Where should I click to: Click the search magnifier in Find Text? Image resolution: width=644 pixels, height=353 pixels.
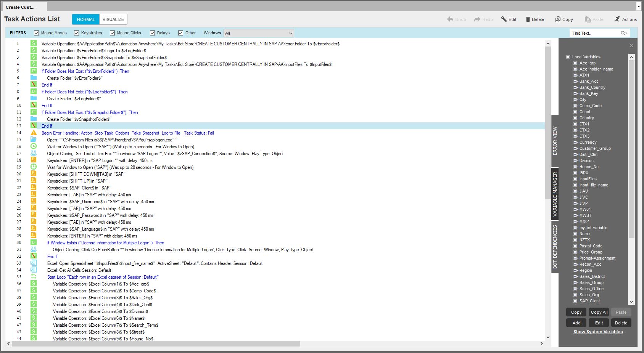pos(623,33)
